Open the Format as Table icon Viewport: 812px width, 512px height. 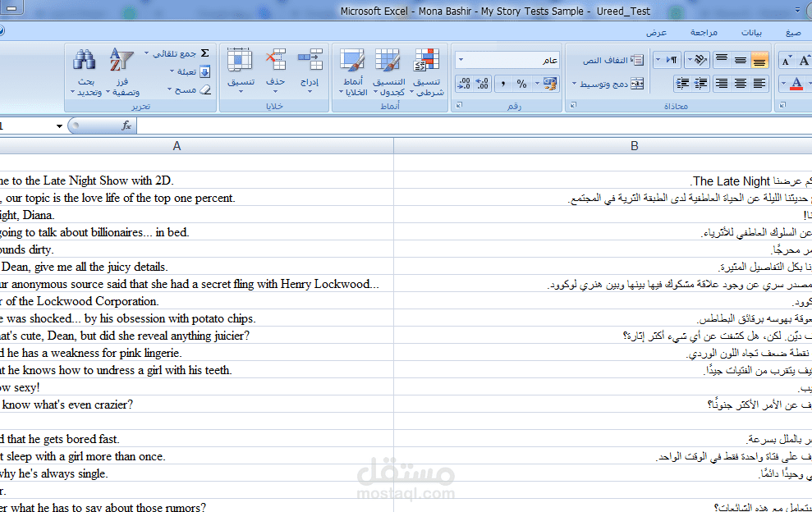(x=388, y=60)
